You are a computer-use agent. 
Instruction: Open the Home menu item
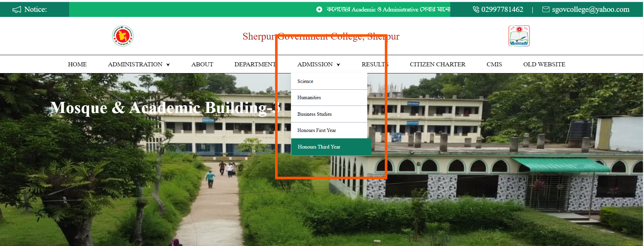point(77,64)
